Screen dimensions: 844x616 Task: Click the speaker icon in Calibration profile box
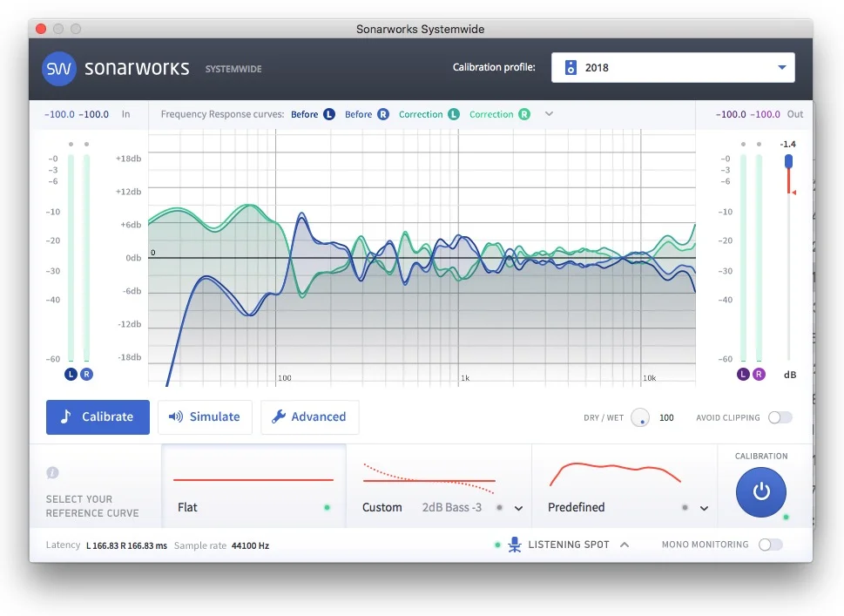point(571,67)
